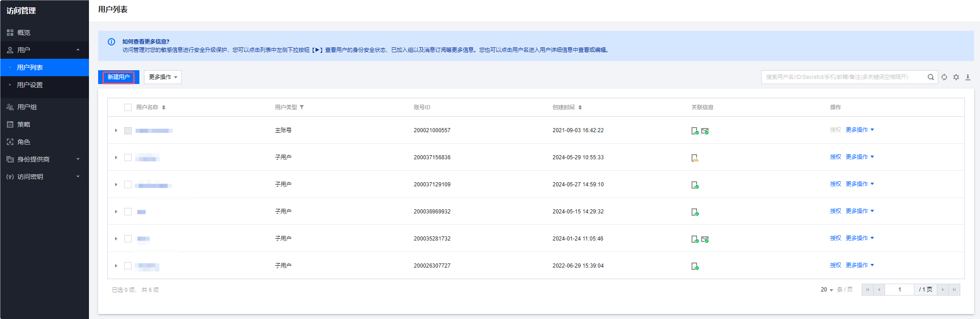Click 授权 for account 200037156836
This screenshot has height=319, width=980.
click(x=836, y=157)
